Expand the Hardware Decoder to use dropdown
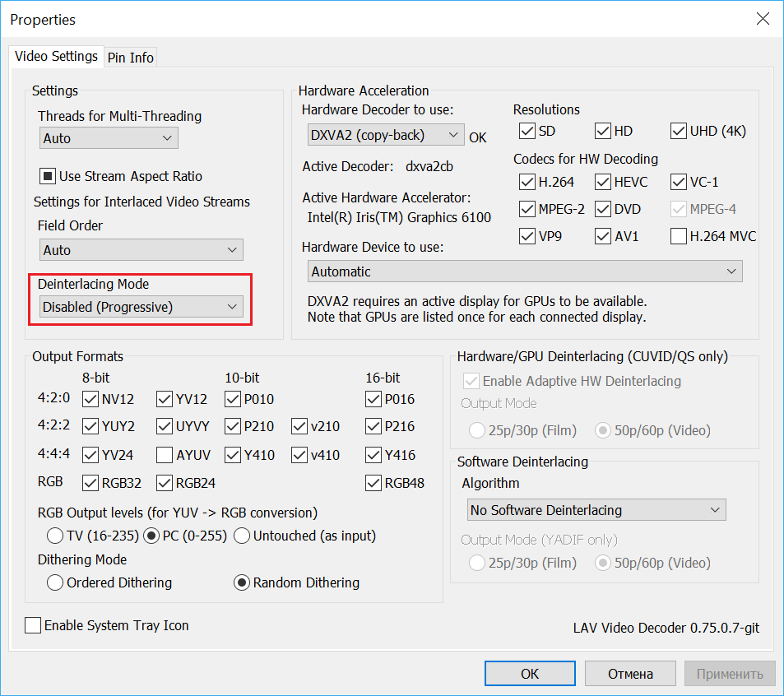 tap(384, 135)
